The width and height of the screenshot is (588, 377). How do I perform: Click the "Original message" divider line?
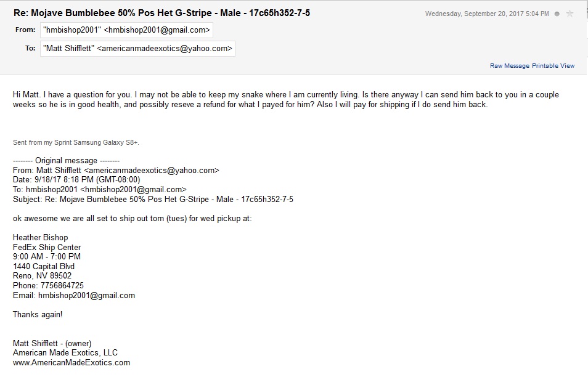coord(67,161)
